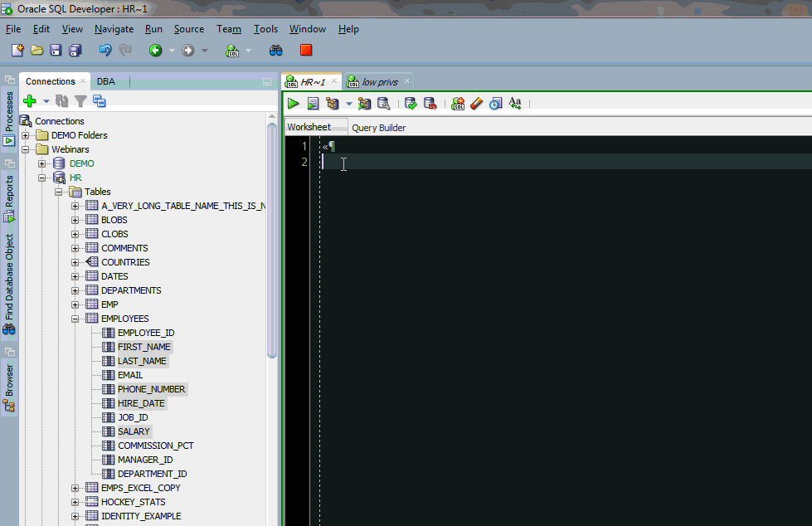Undo the last edit with the Undo arrow
Image resolution: width=812 pixels, height=526 pixels.
click(x=105, y=51)
